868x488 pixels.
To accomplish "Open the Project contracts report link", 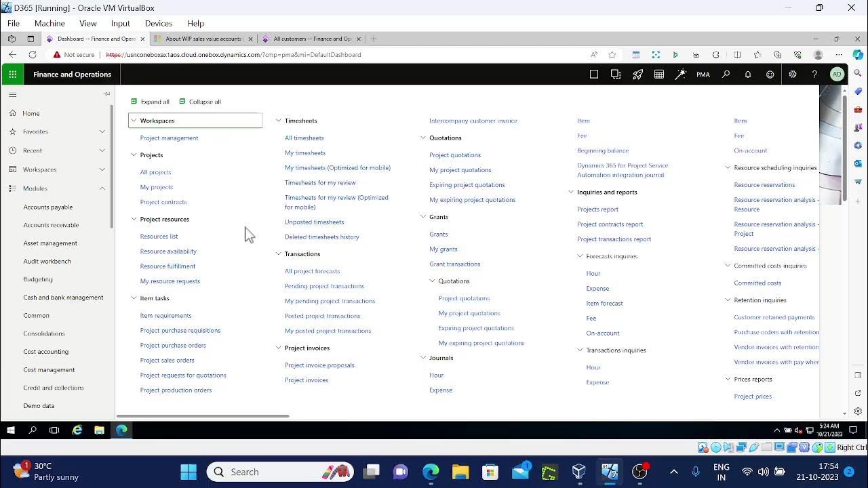I will pos(610,224).
